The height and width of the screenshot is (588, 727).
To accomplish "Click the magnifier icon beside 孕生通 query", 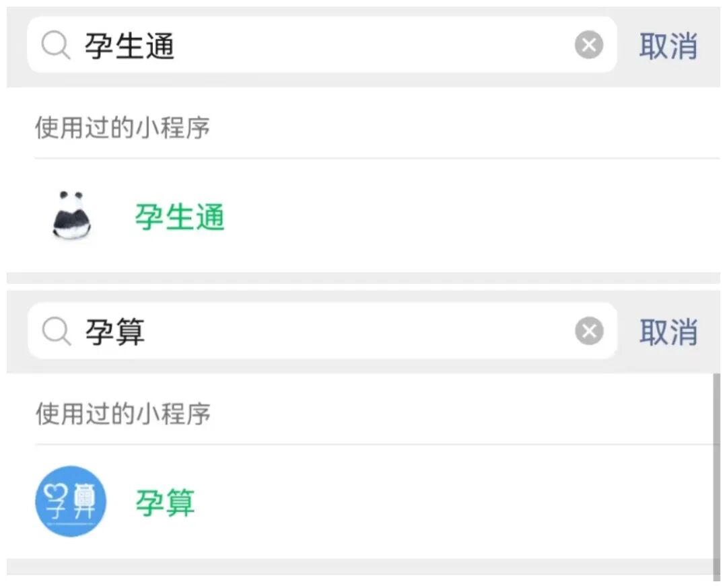I will click(x=56, y=46).
